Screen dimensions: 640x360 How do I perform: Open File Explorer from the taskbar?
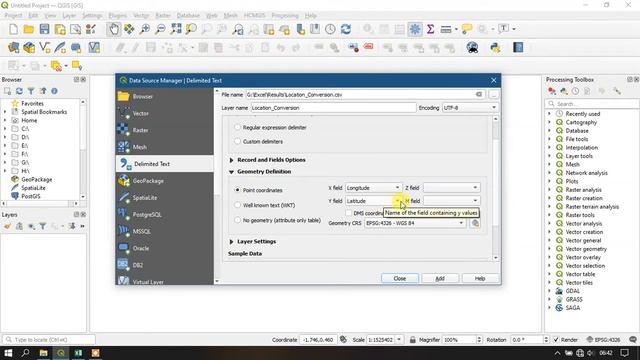pyautogui.click(x=43, y=353)
